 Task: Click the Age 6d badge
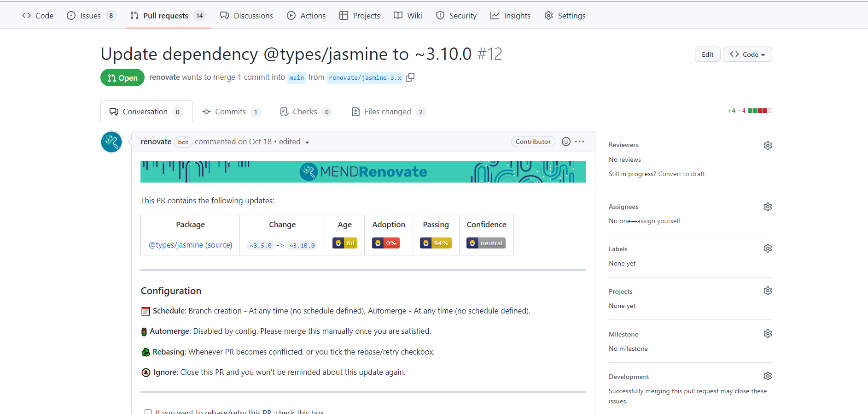tap(345, 243)
